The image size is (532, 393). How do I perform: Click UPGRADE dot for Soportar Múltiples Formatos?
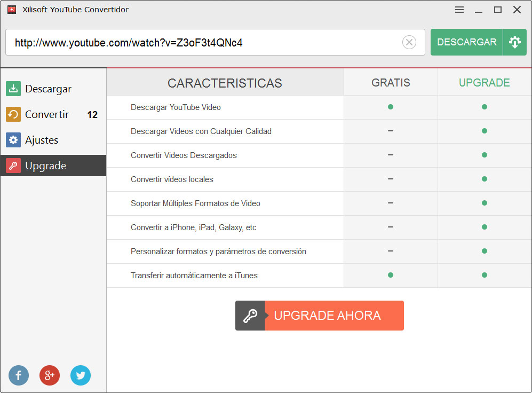point(485,203)
